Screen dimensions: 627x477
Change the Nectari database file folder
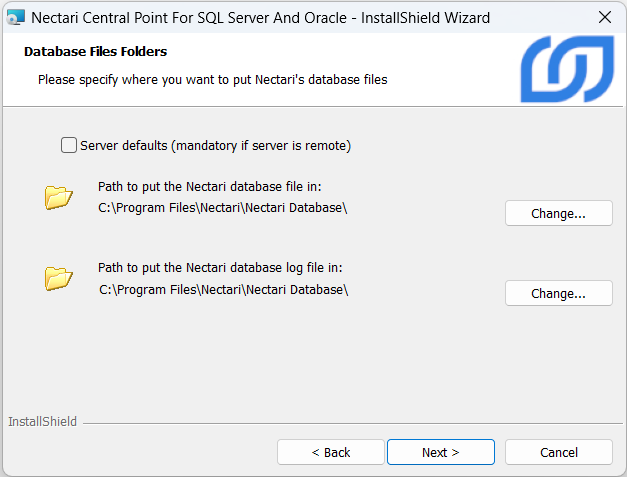(558, 213)
